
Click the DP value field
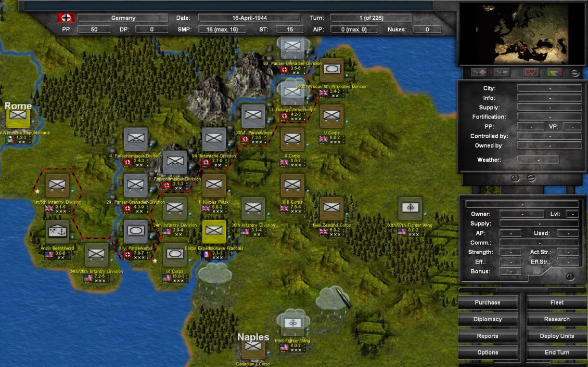151,29
